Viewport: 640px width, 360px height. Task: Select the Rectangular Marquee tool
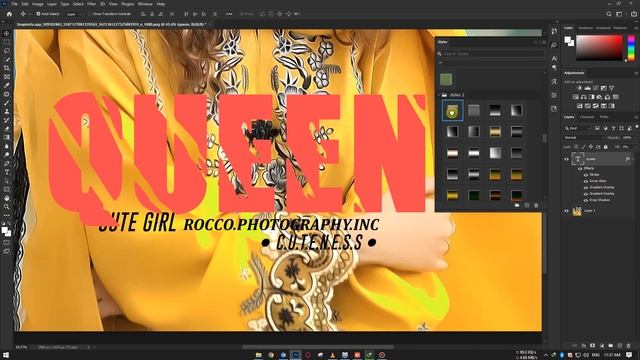tap(7, 42)
